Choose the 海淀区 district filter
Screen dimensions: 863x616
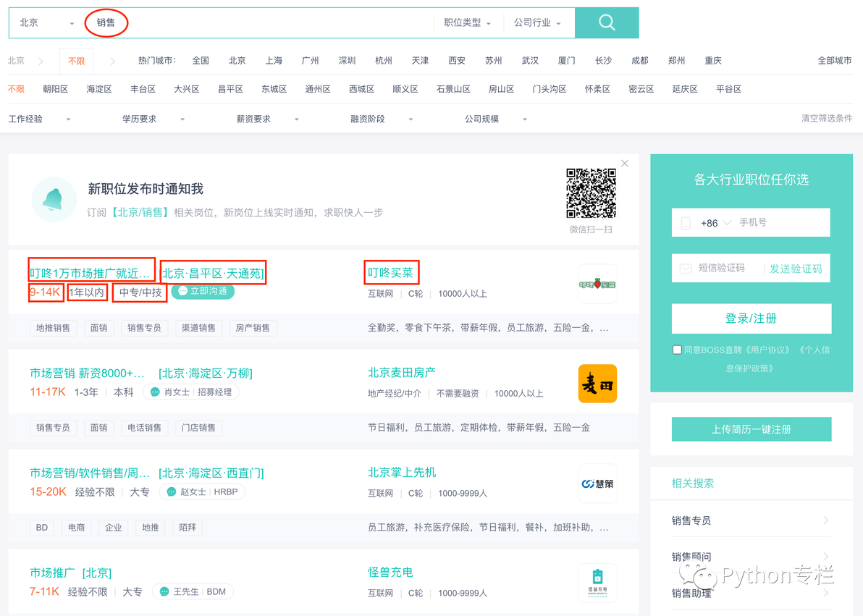99,89
